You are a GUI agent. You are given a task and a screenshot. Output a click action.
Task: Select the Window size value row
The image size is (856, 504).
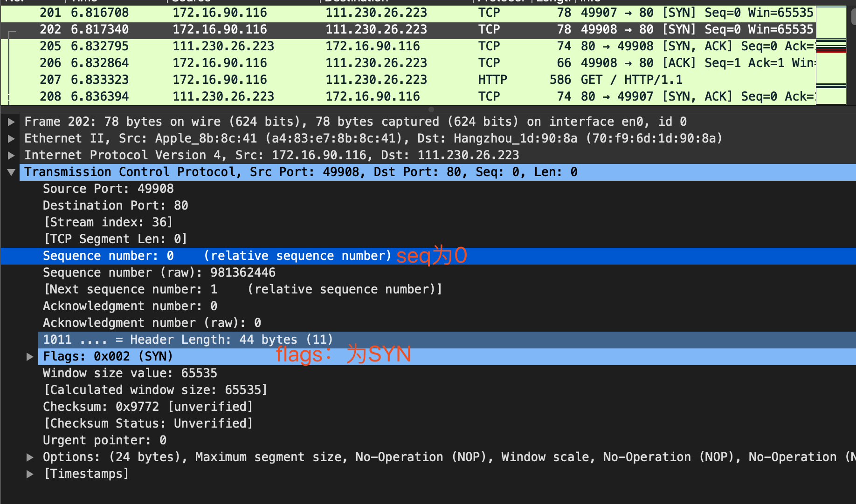pyautogui.click(x=130, y=373)
